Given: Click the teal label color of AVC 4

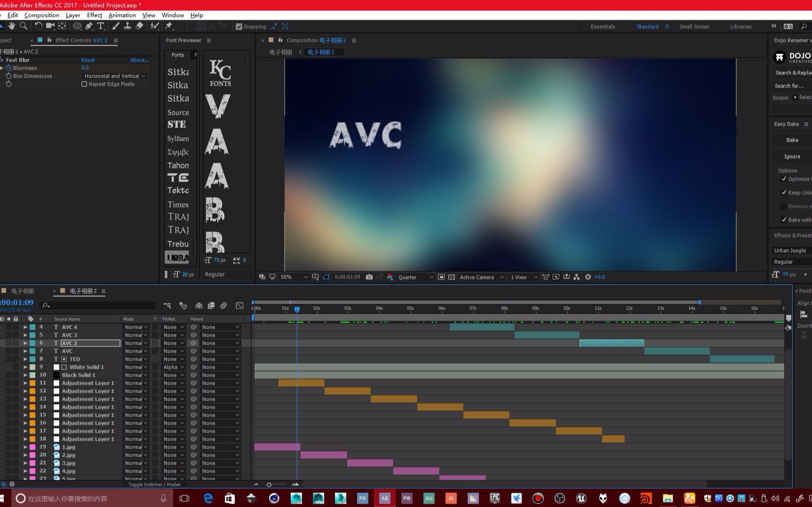Looking at the screenshot, I should (32, 327).
